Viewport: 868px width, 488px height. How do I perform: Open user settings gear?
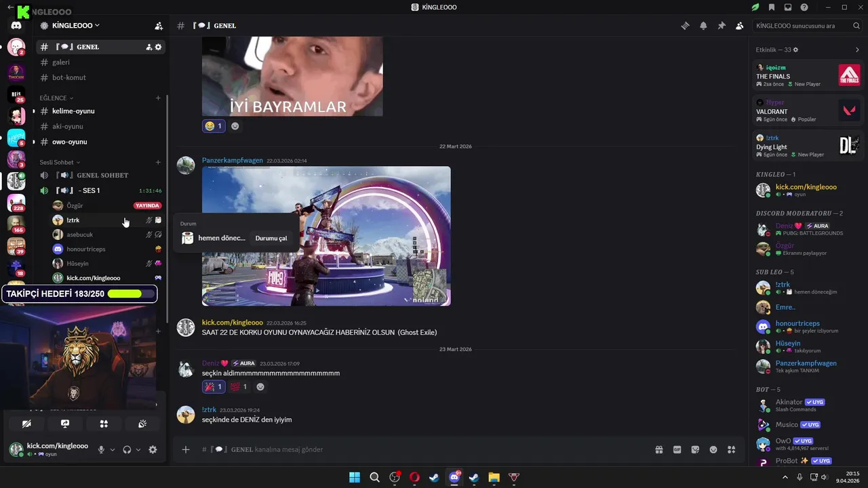pos(153,449)
